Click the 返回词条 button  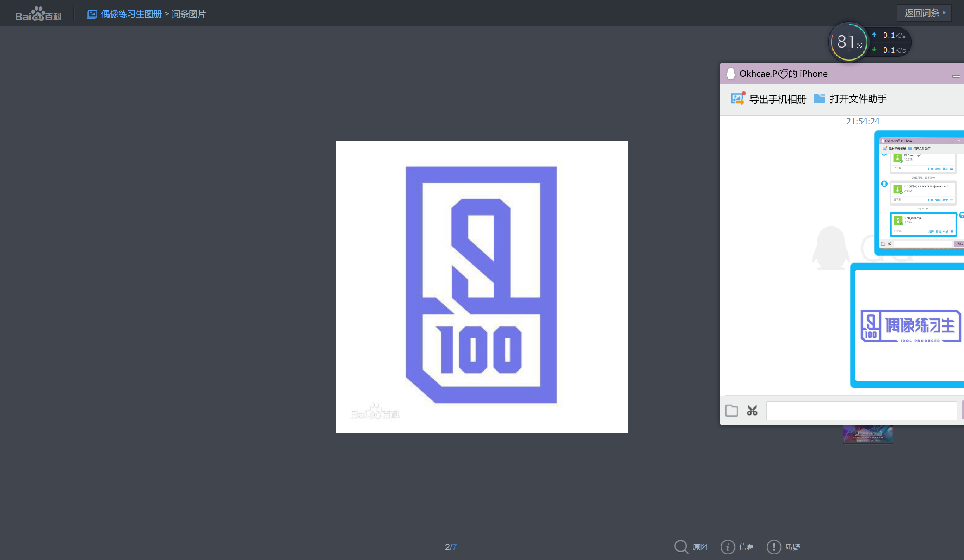click(x=924, y=13)
